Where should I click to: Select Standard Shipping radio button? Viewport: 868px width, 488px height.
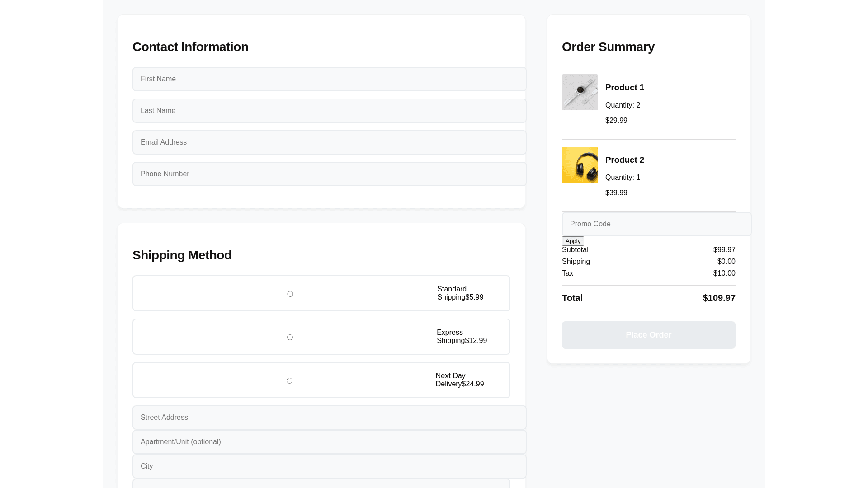[290, 294]
